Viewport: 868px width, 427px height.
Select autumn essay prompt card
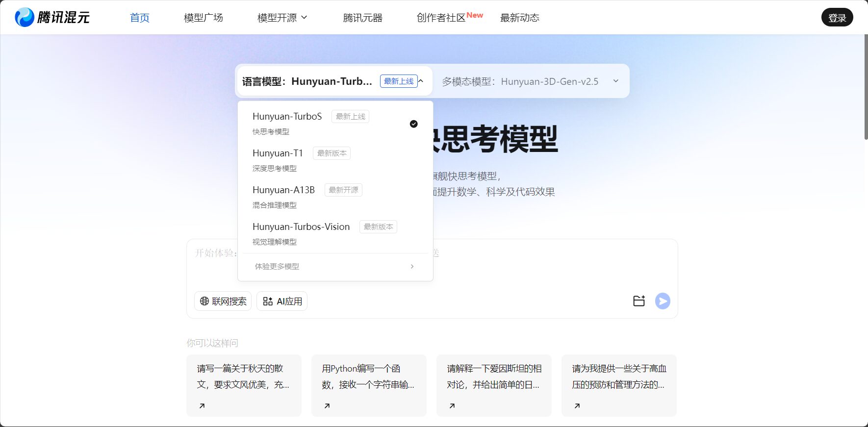click(x=244, y=385)
